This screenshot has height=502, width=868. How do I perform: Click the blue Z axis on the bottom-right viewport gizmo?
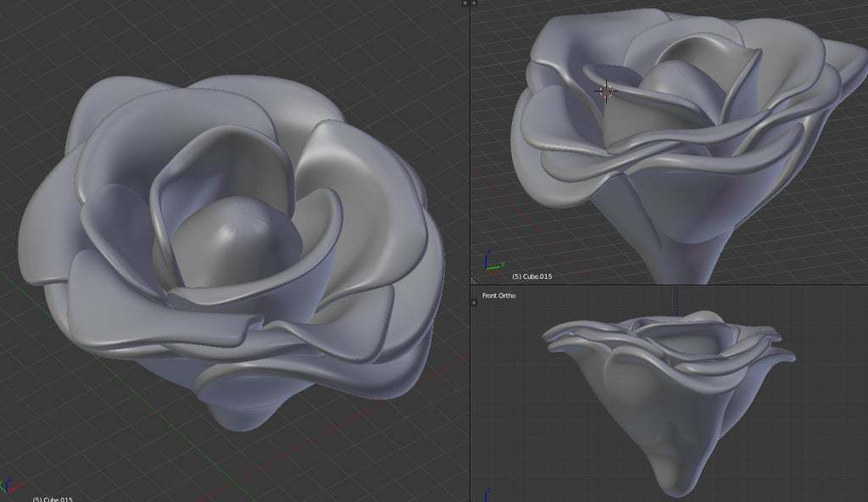tap(486, 494)
